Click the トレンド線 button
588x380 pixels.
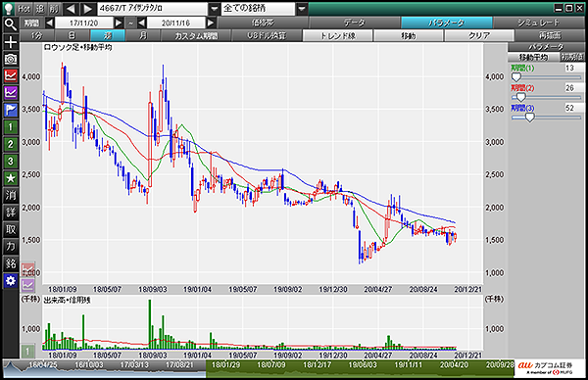tap(337, 36)
